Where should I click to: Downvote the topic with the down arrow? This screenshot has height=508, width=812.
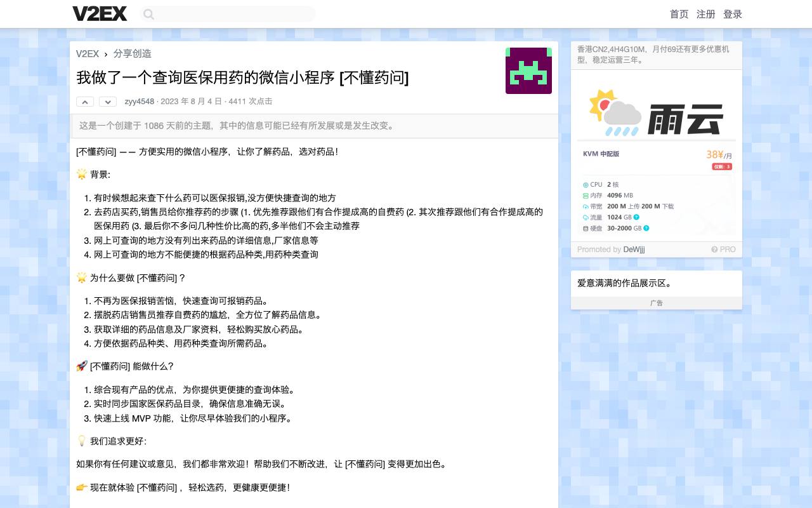pos(108,102)
